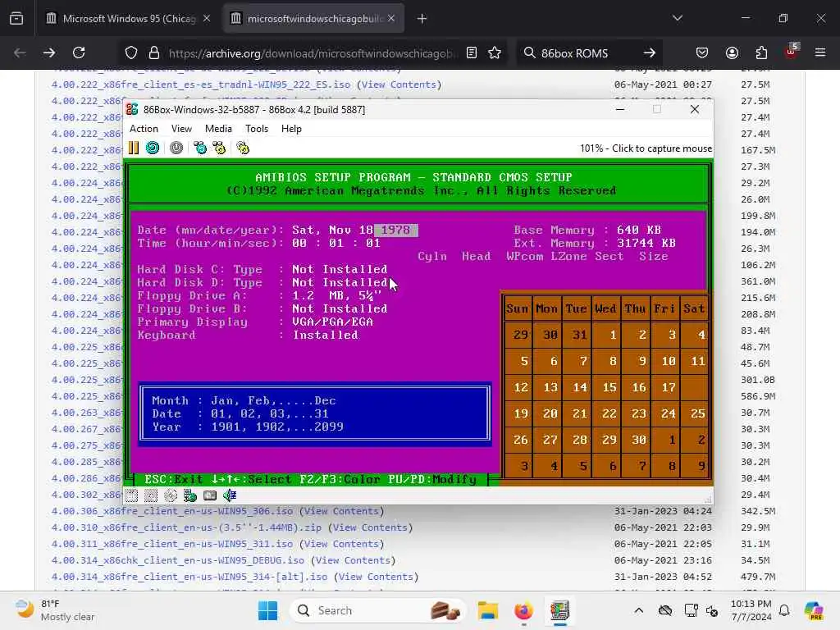Click the archive.org URL address field

coord(313,53)
